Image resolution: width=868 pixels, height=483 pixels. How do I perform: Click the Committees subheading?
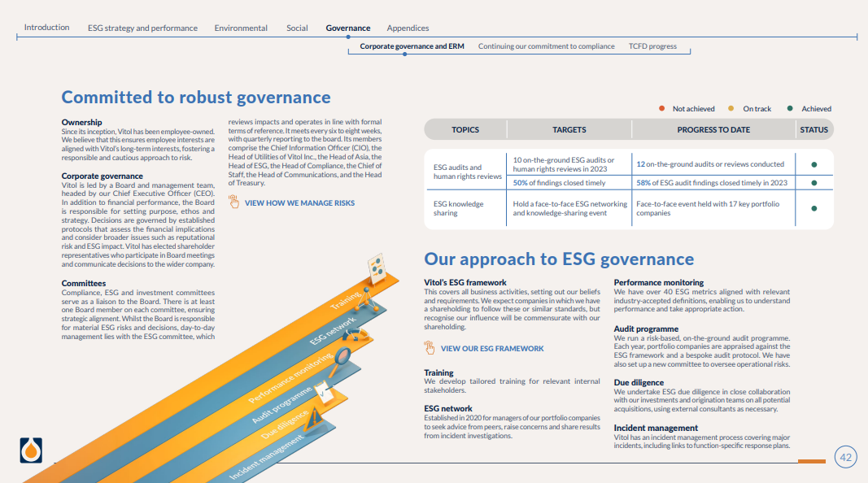pyautogui.click(x=83, y=283)
